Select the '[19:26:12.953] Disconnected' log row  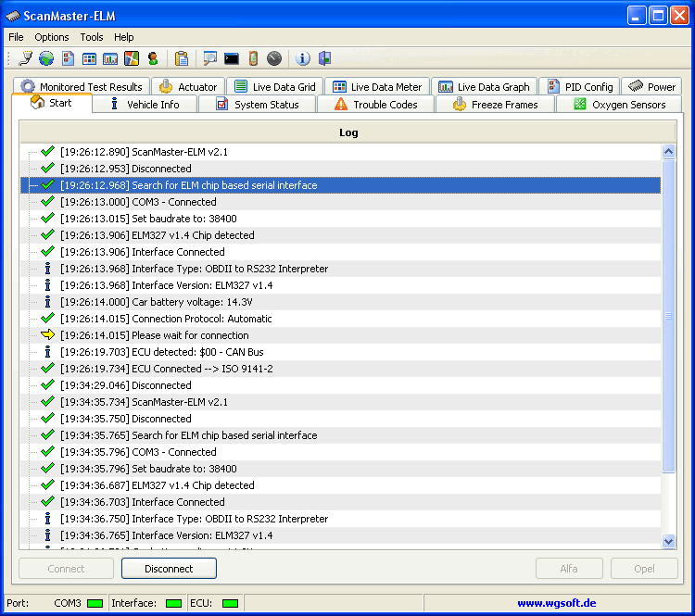(340, 169)
